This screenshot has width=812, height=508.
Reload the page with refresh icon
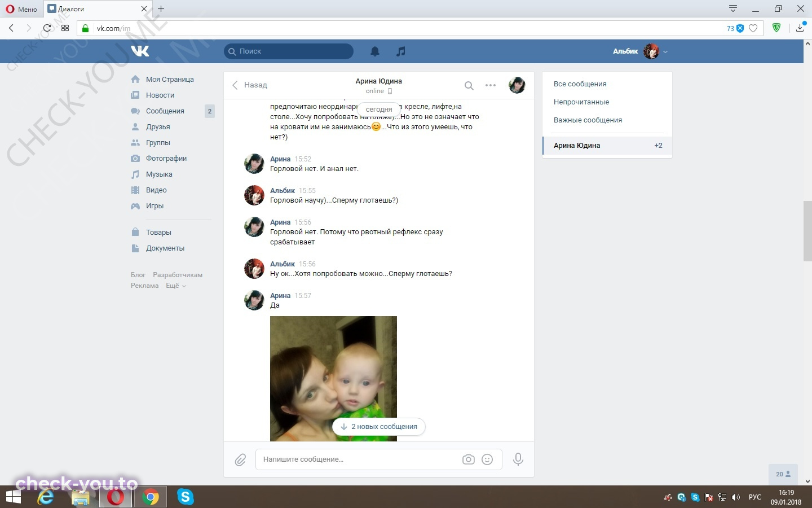coord(47,28)
